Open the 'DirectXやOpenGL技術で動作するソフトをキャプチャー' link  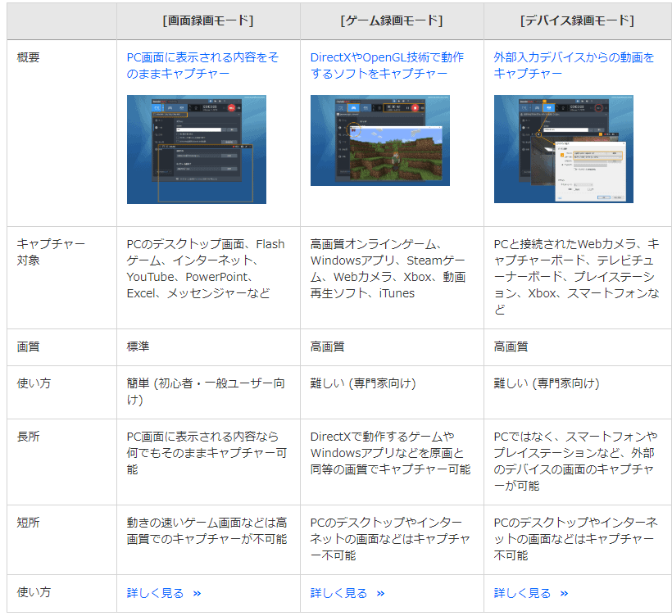click(387, 66)
